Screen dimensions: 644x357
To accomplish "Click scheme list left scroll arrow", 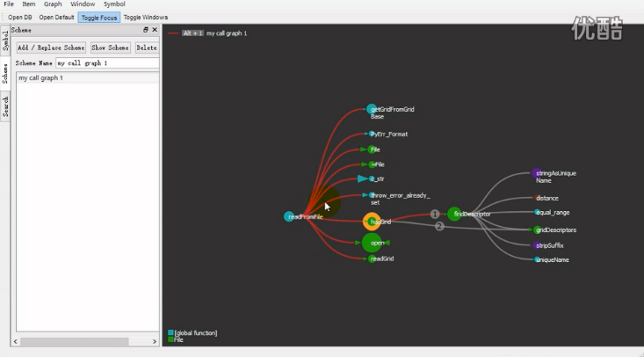I will point(16,341).
